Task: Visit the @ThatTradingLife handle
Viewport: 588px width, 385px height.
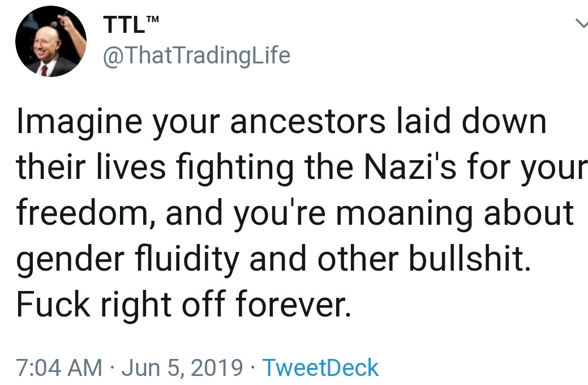Action: coord(196,55)
